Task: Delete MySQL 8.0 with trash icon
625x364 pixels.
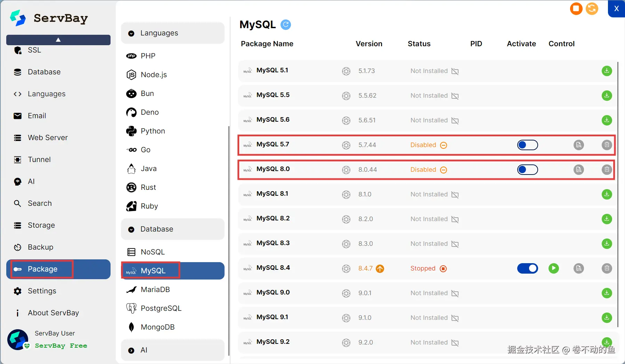Action: point(607,170)
